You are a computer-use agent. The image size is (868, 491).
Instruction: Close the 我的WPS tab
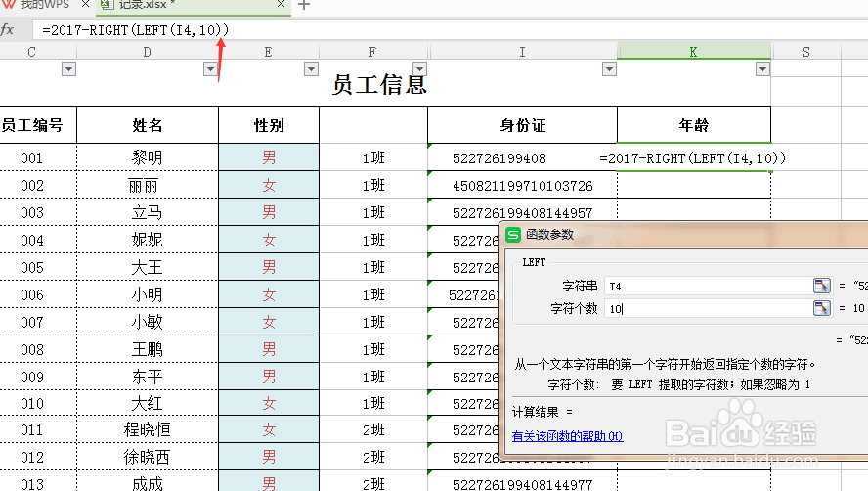click(85, 5)
